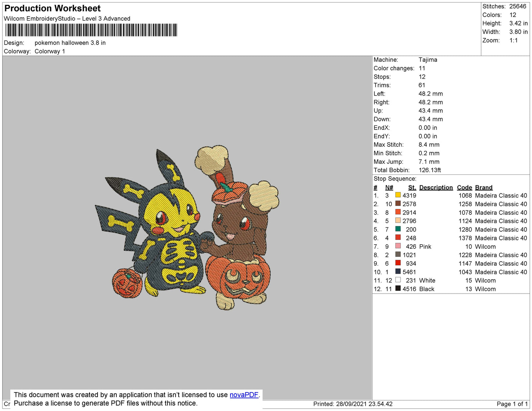Click the height value 3.42 in
Screen dimensions: 532x411
[518, 23]
